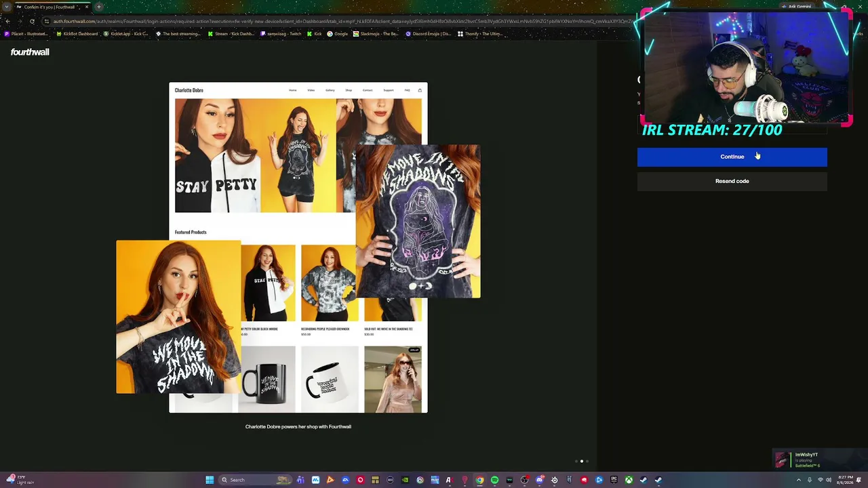
Task: Open the Google bookmark
Action: coord(338,34)
